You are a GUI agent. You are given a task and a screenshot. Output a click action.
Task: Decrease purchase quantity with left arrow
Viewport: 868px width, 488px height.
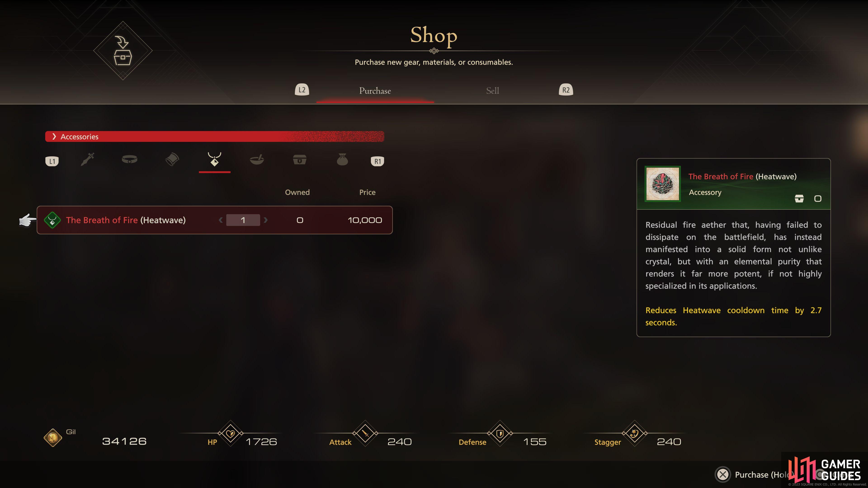point(221,220)
